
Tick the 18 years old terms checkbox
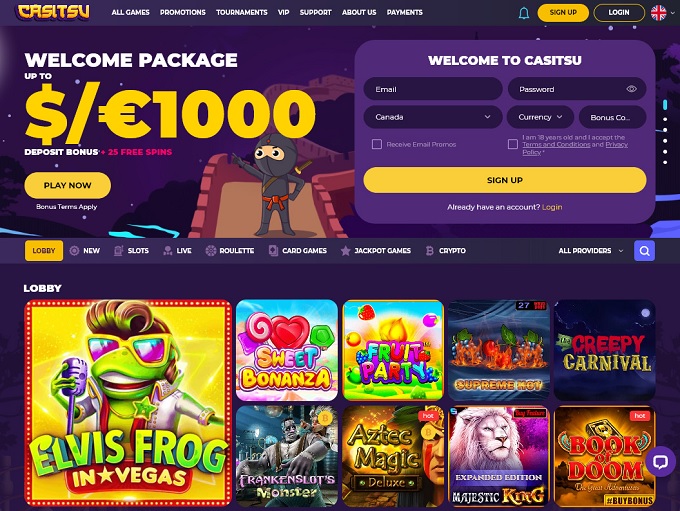513,144
